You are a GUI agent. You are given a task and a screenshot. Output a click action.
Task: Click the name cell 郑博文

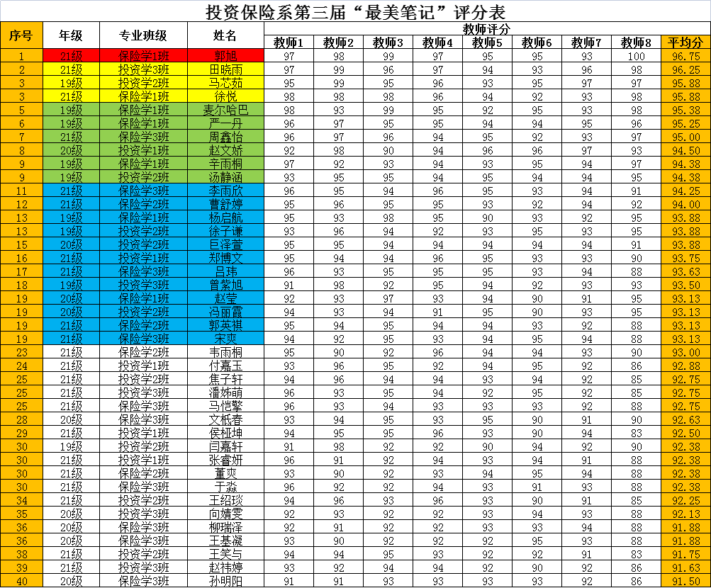pos(225,258)
